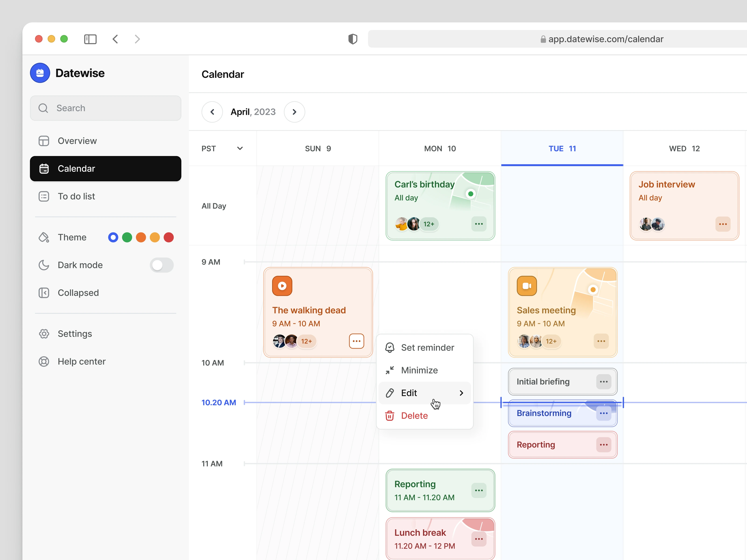Screen dimensions: 747x560
Task: Pick the orange theme swatch
Action: point(141,237)
